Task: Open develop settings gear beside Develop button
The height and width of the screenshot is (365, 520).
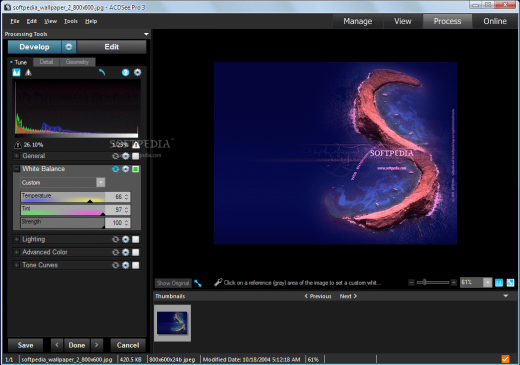Action: click(x=69, y=47)
